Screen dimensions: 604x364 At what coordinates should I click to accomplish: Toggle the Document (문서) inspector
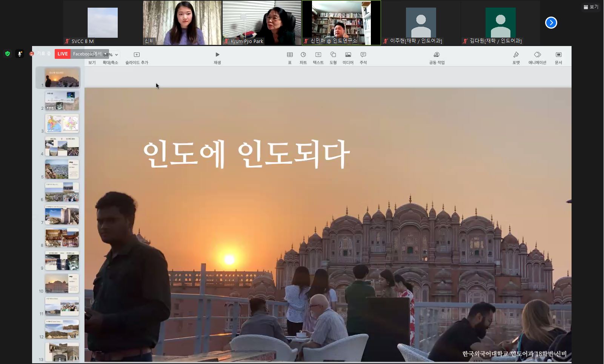(x=558, y=55)
